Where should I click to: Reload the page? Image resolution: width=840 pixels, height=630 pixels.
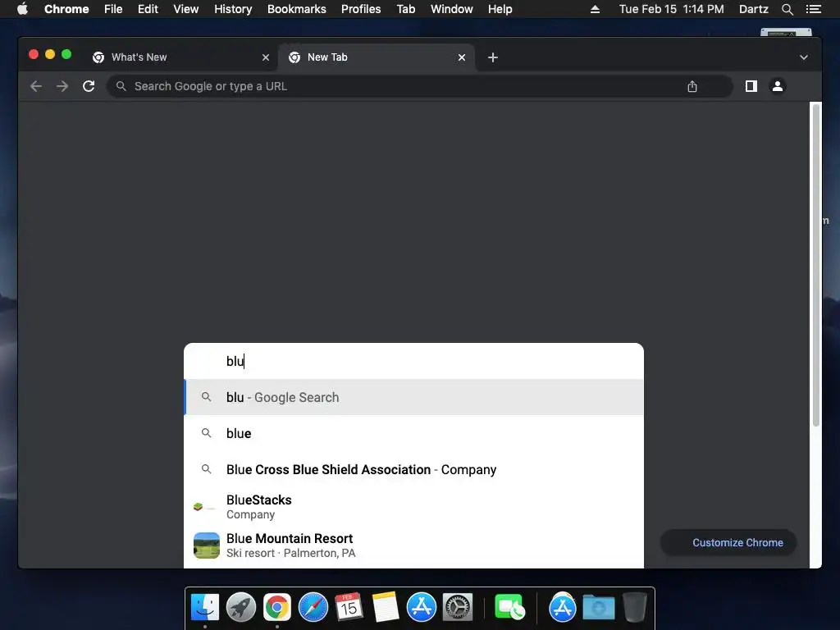pyautogui.click(x=89, y=86)
